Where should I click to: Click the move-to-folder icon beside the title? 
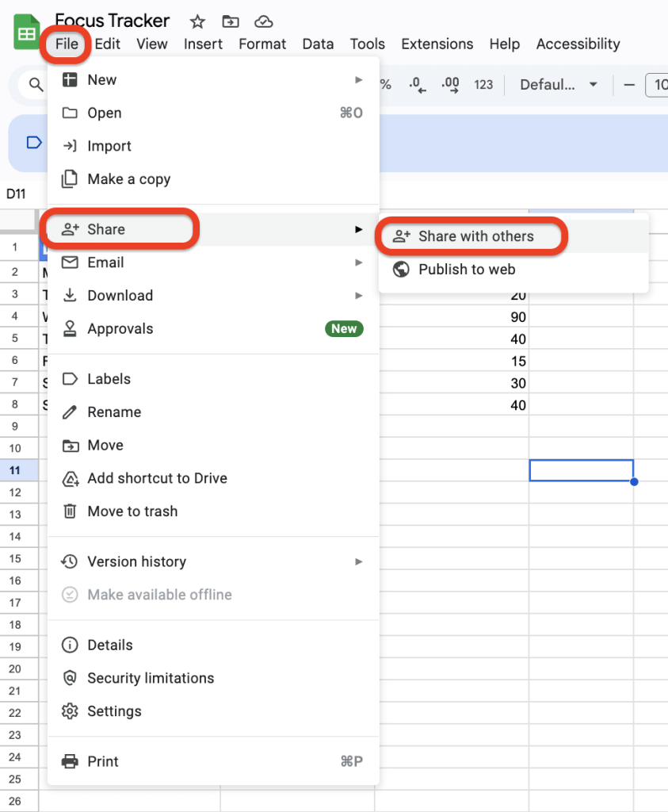click(230, 21)
